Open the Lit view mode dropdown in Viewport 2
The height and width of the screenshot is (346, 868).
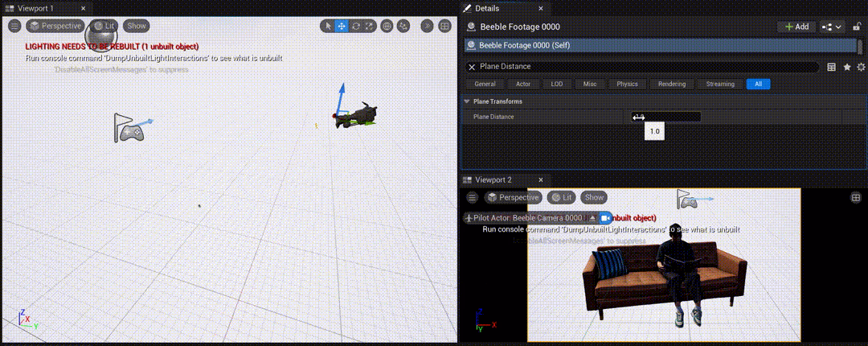coord(561,197)
